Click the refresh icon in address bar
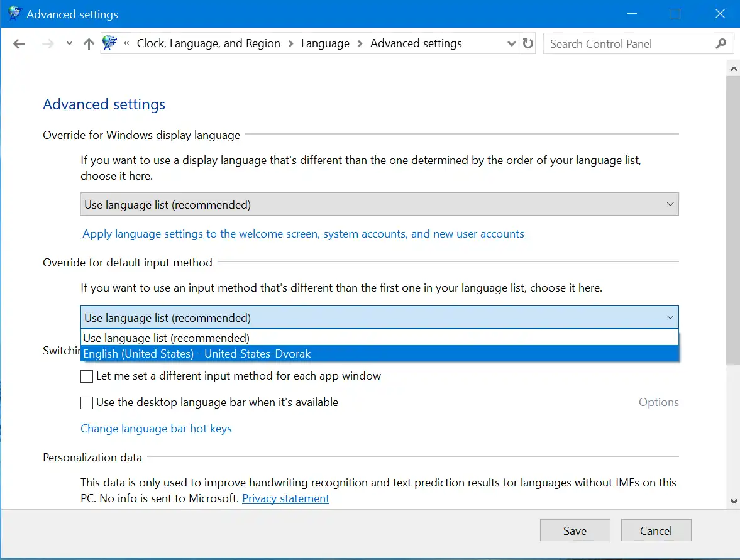This screenshot has height=560, width=740. [x=527, y=43]
